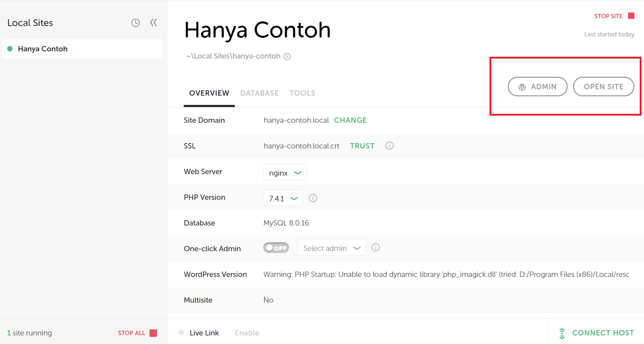Enable the One-click Admin toggle

click(x=276, y=248)
